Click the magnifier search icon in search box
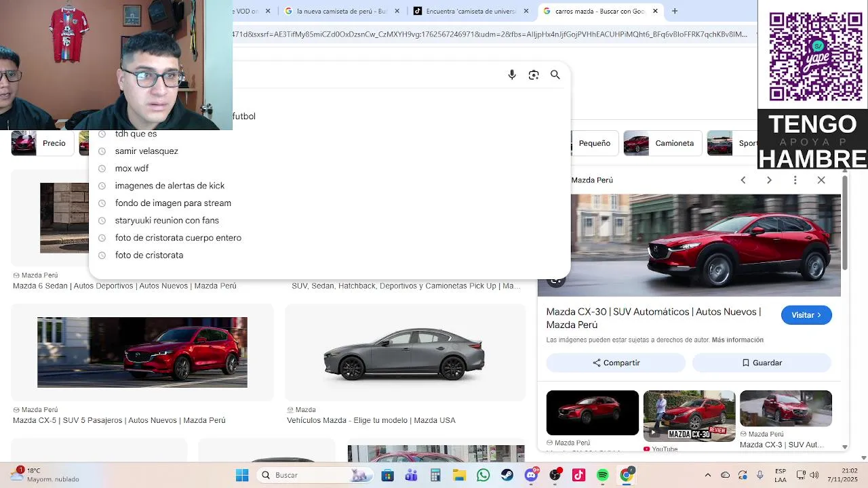 [555, 75]
